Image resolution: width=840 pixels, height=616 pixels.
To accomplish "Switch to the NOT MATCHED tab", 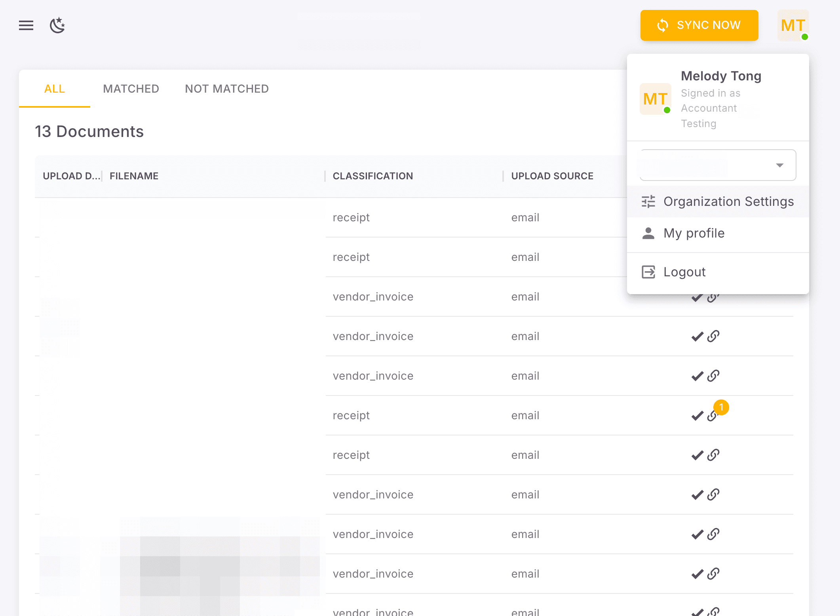I will click(x=226, y=89).
